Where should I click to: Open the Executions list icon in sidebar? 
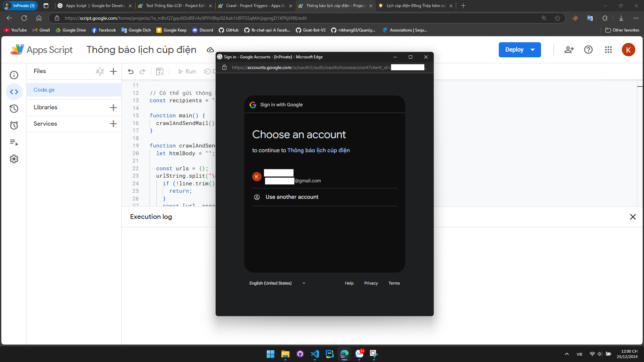coord(14,142)
